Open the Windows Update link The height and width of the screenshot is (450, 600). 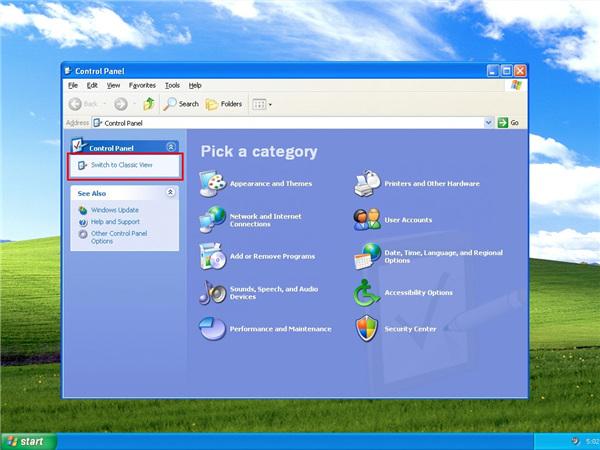pyautogui.click(x=114, y=210)
